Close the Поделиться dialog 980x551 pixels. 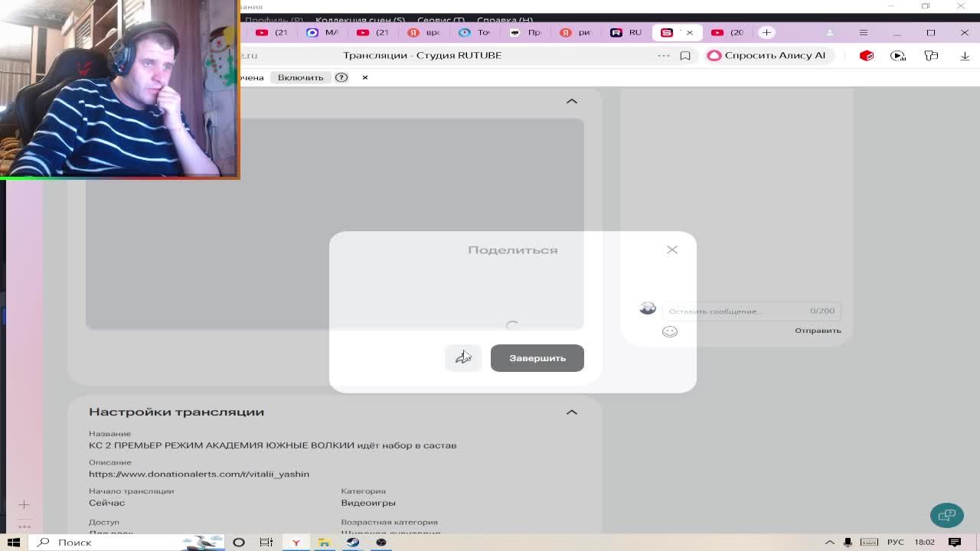[672, 249]
